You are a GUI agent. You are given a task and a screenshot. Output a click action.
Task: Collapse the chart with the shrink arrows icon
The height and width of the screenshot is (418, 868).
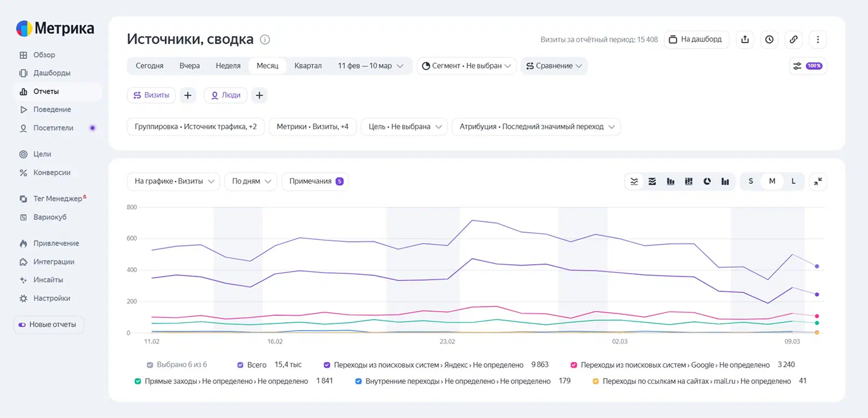[818, 181]
